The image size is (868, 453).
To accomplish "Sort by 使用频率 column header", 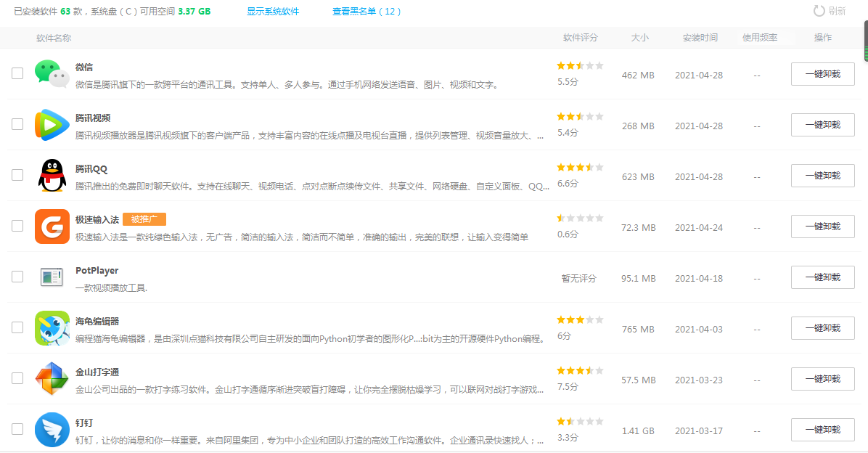I will tap(759, 38).
